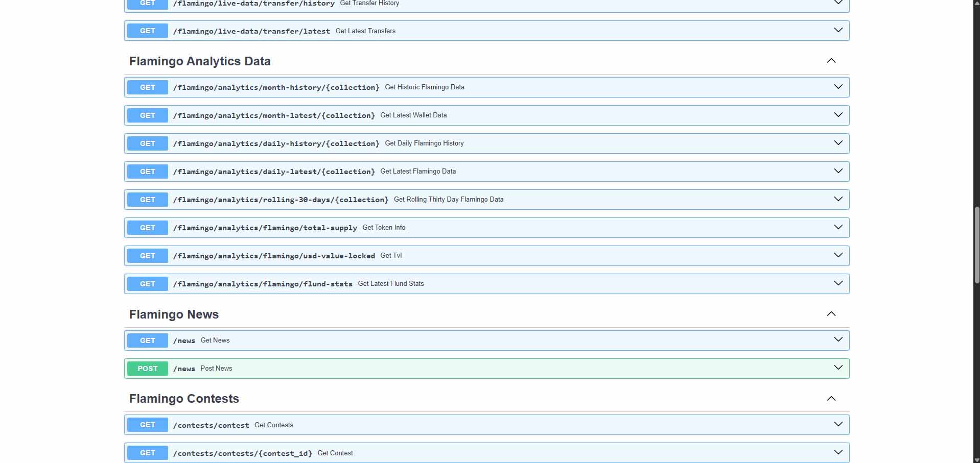Expand total-supply endpoint chevron

pos(838,227)
